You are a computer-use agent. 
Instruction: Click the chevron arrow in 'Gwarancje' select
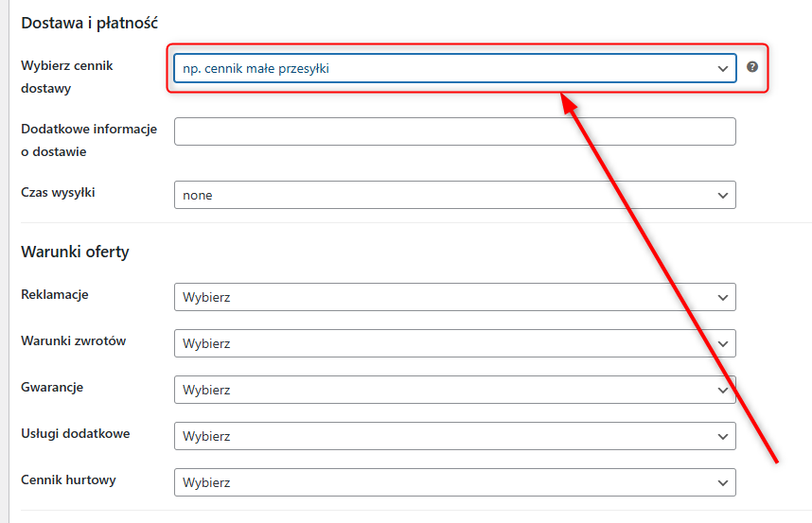723,390
